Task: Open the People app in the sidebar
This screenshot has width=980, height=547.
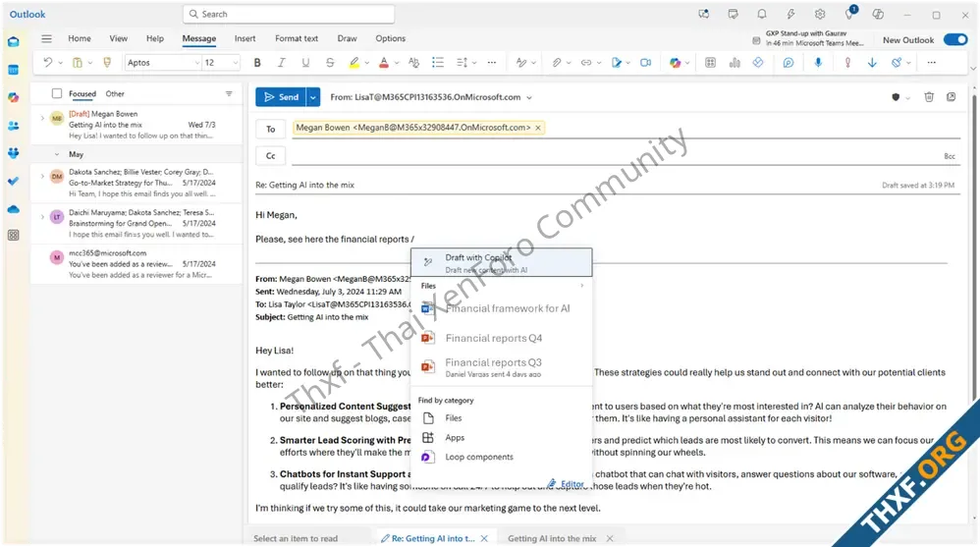Action: pyautogui.click(x=13, y=126)
